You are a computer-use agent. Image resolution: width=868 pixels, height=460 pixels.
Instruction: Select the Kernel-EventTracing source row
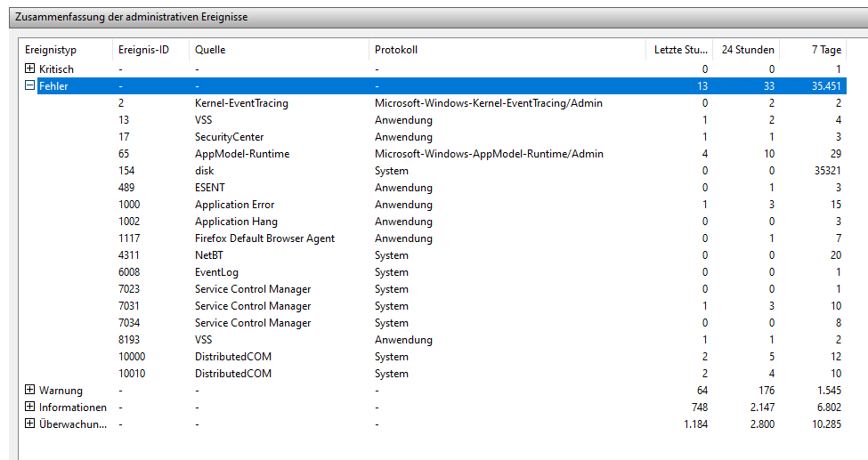442,103
